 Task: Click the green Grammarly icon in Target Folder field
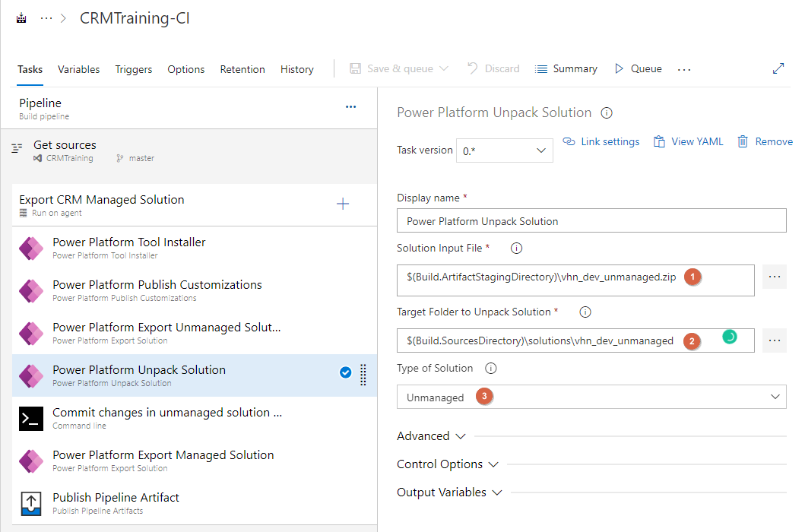730,337
